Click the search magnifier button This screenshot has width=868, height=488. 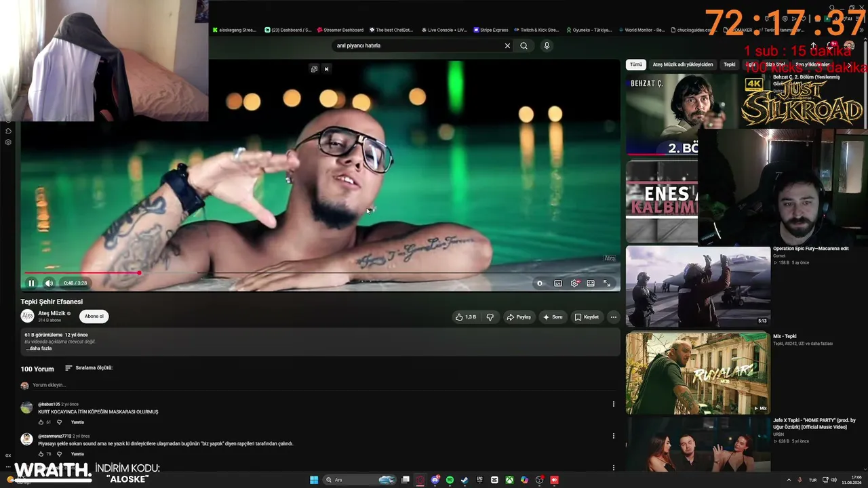524,45
